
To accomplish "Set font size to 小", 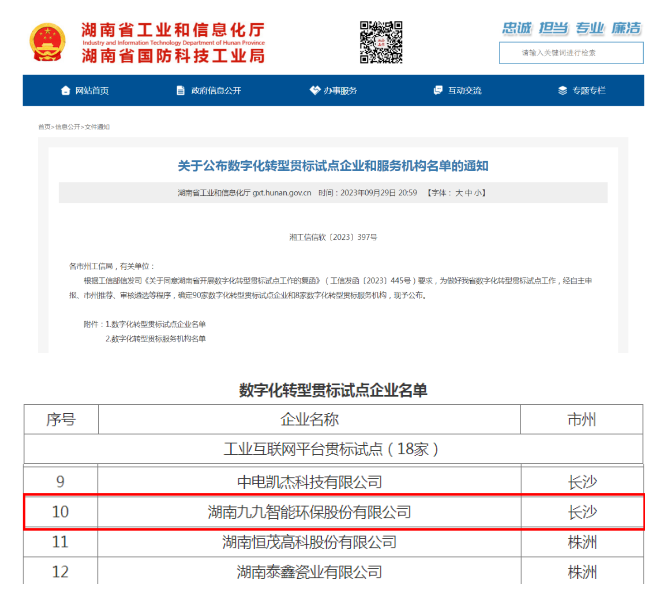I will coord(480,192).
